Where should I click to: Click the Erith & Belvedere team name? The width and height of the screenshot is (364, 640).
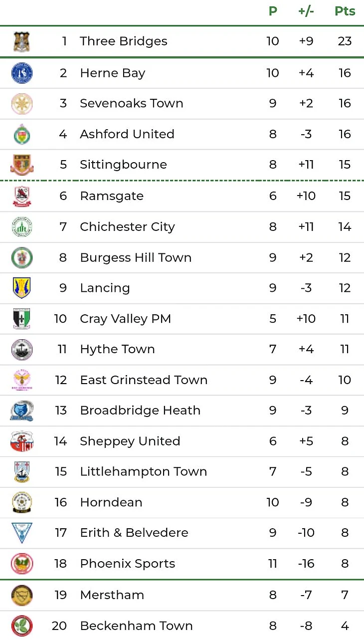pos(134,533)
